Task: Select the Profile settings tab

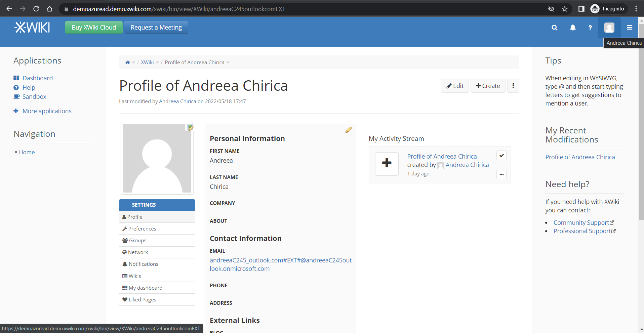Action: click(x=157, y=217)
